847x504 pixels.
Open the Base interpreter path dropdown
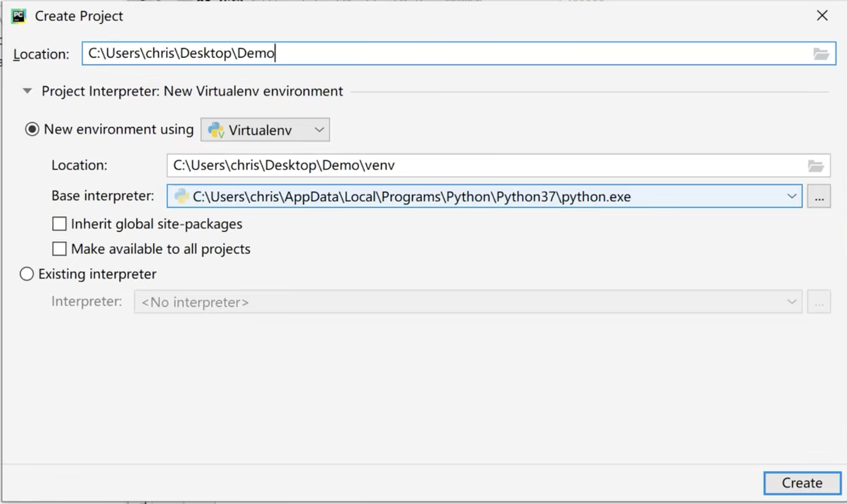click(484, 196)
